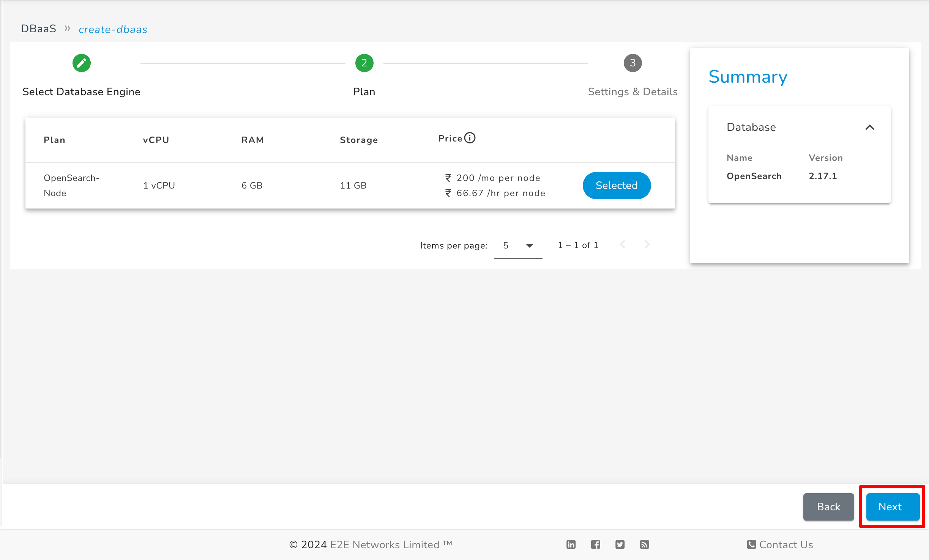Screen dimensions: 929x560
Task: Click the pencil edit step icon
Action: 81,63
